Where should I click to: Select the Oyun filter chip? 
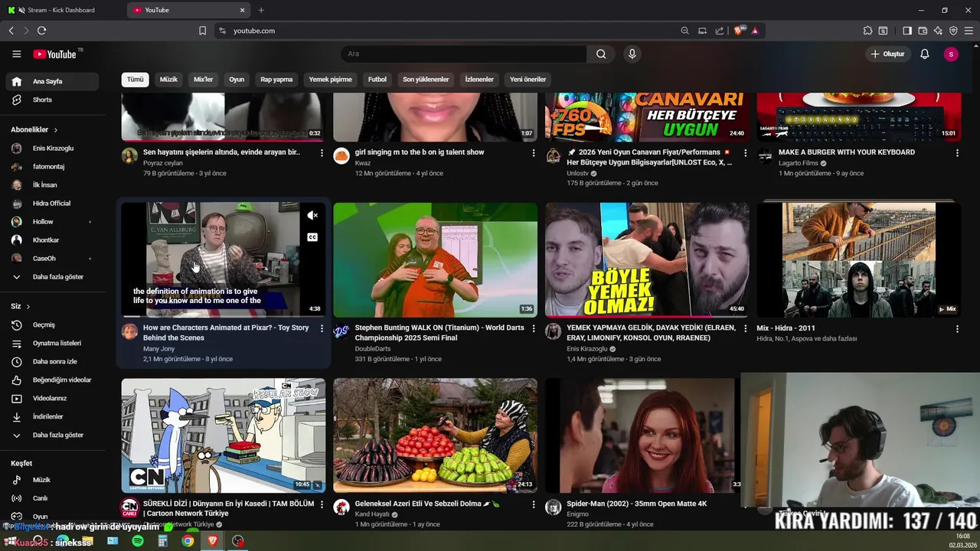click(237, 80)
